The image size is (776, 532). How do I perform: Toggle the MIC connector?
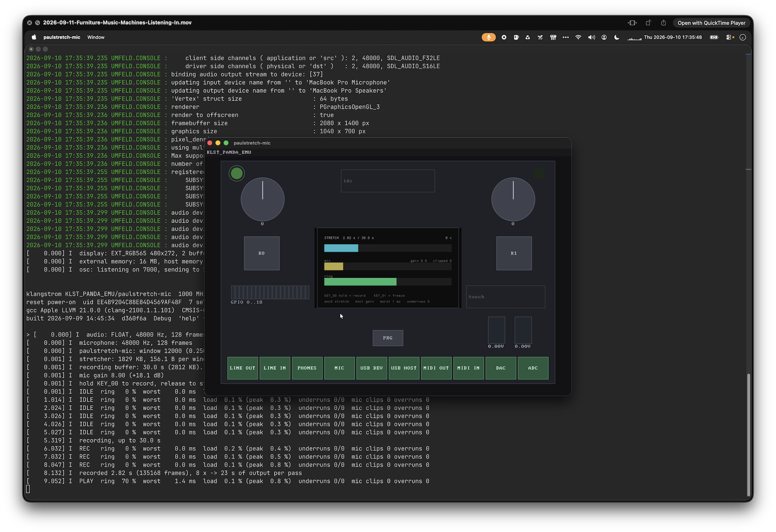(339, 368)
